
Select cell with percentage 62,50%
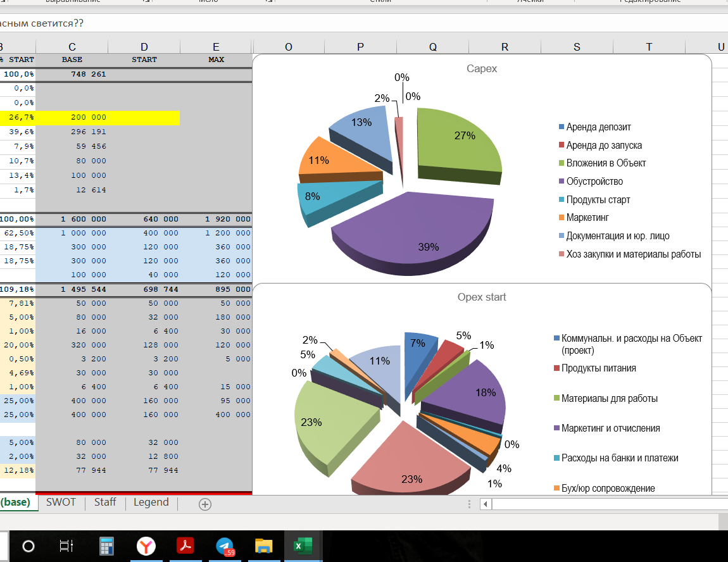pyautogui.click(x=18, y=233)
